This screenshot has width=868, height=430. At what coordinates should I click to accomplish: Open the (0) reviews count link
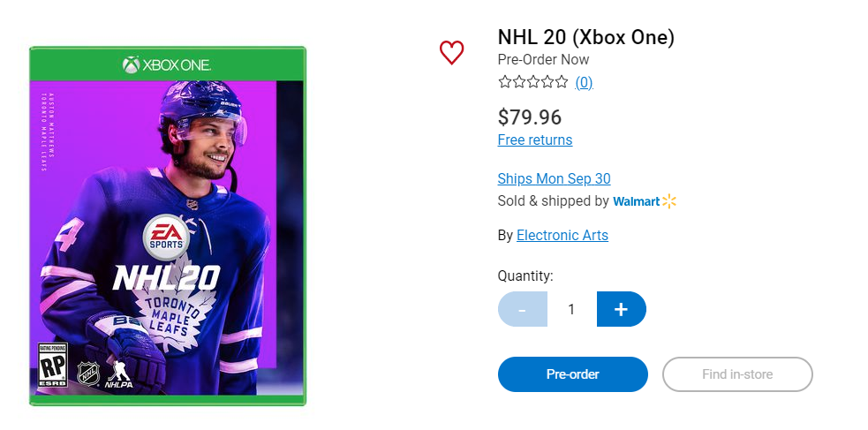[584, 82]
